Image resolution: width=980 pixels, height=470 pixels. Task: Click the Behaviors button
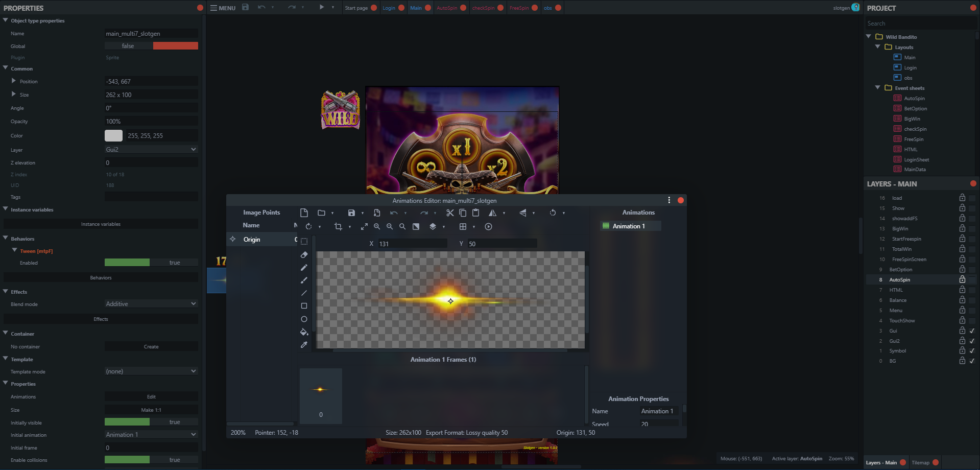click(101, 278)
